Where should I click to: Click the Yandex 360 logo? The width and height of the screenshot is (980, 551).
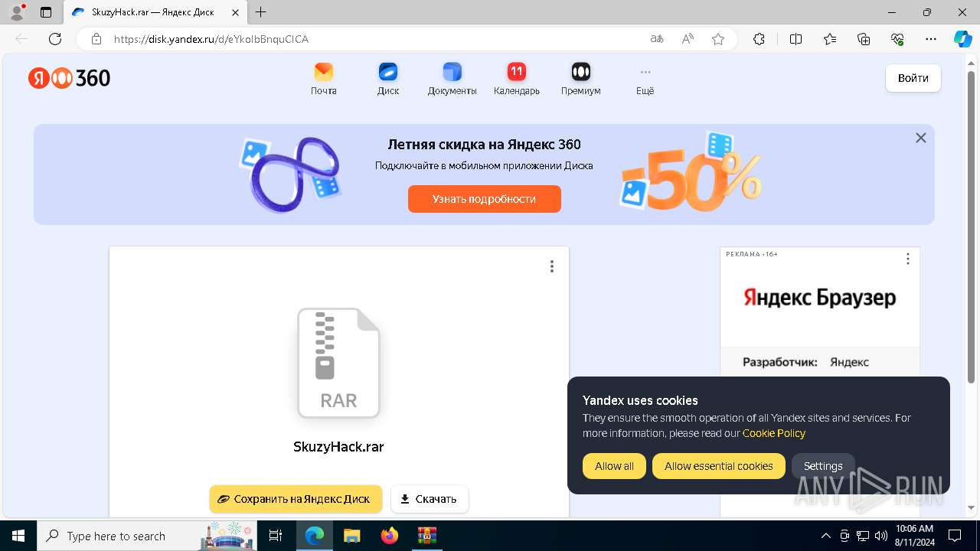(70, 78)
